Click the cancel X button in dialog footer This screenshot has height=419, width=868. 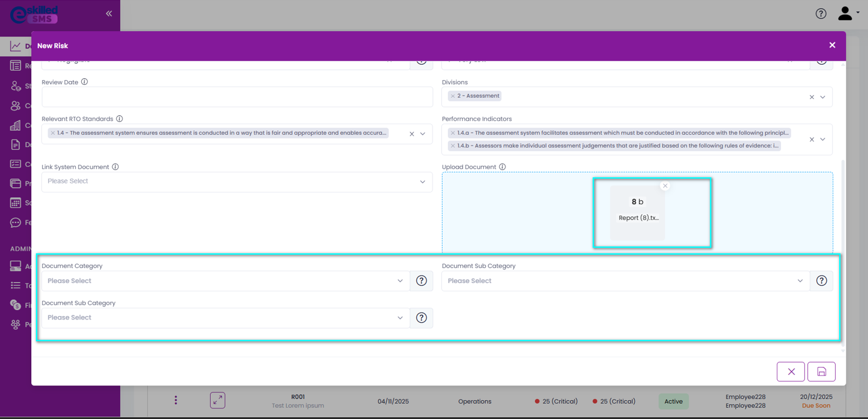(791, 371)
